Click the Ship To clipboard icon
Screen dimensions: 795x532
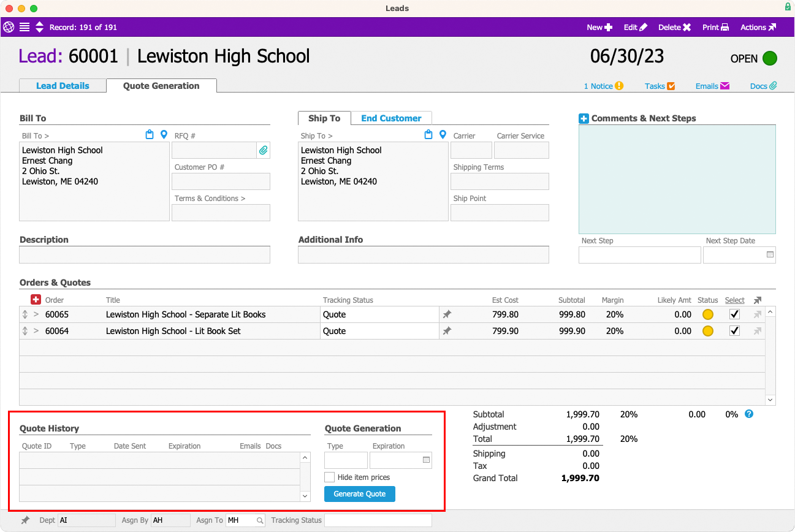(428, 135)
